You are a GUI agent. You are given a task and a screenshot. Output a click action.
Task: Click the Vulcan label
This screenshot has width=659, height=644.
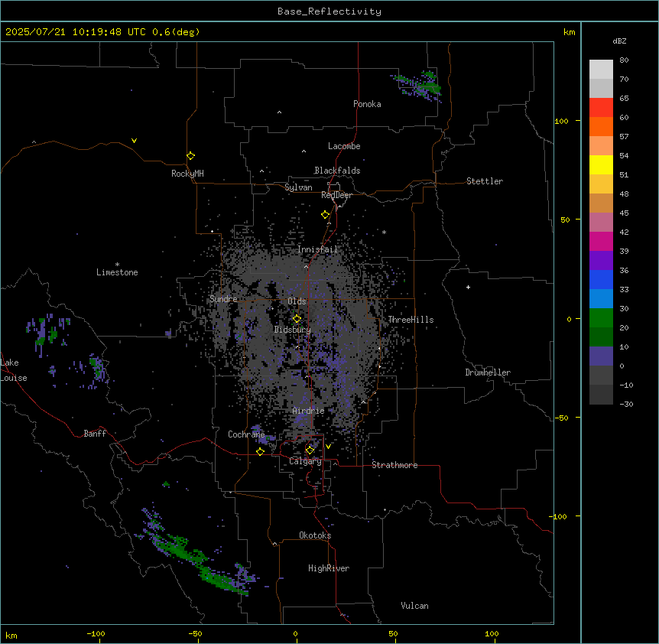tap(414, 606)
